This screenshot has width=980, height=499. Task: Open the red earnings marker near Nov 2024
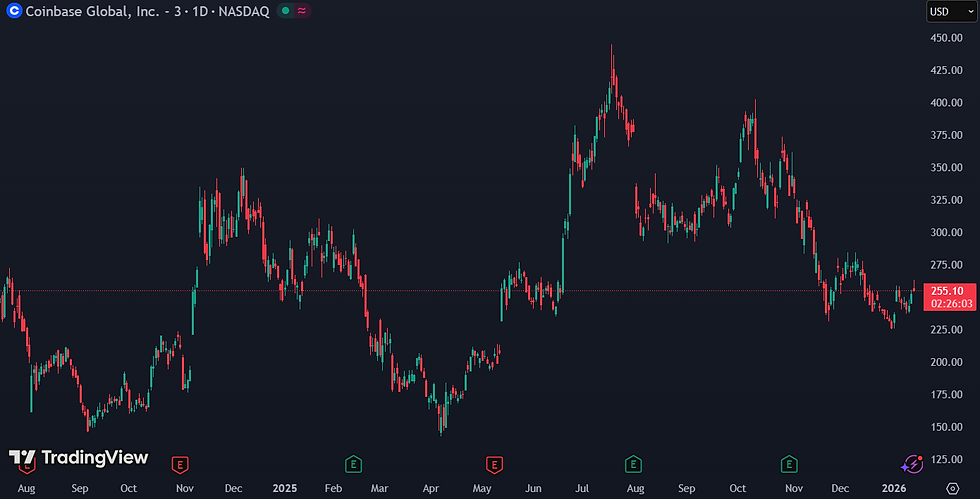(180, 465)
